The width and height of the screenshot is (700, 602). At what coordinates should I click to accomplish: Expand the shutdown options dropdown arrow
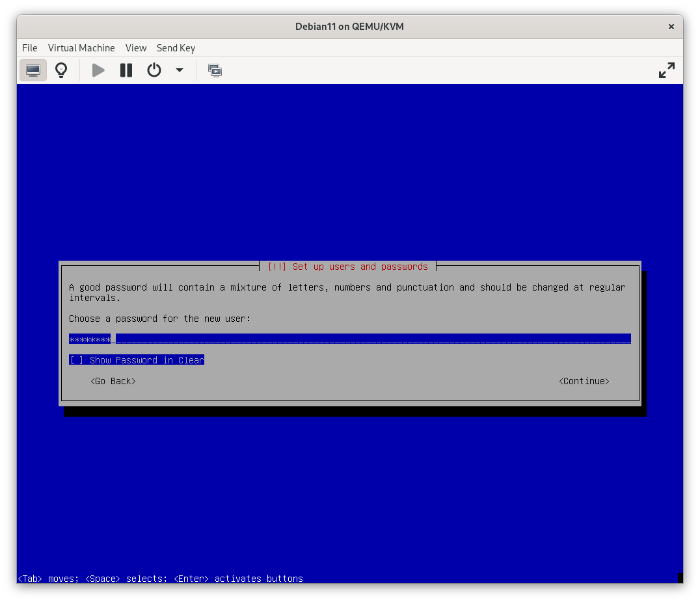click(180, 70)
